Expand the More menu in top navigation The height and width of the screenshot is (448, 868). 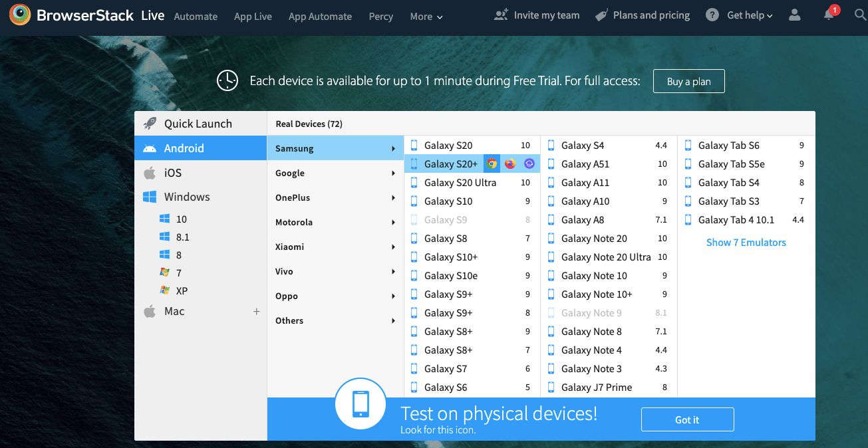coord(425,16)
